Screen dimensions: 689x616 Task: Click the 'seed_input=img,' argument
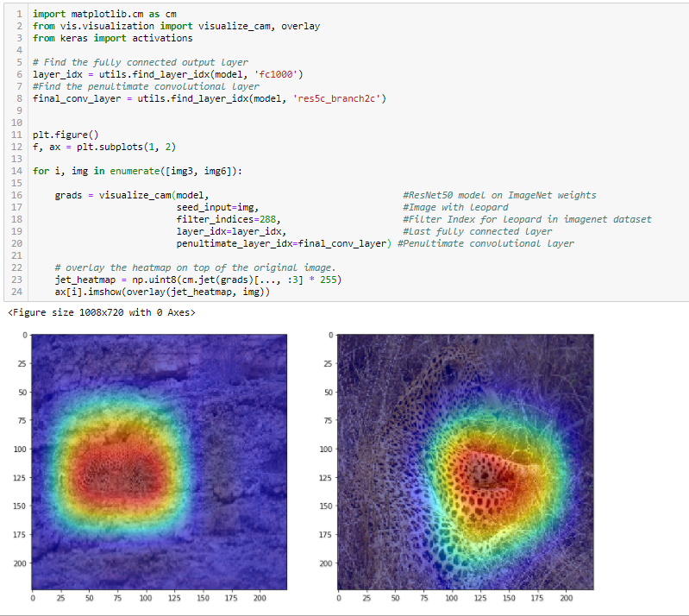click(x=217, y=207)
